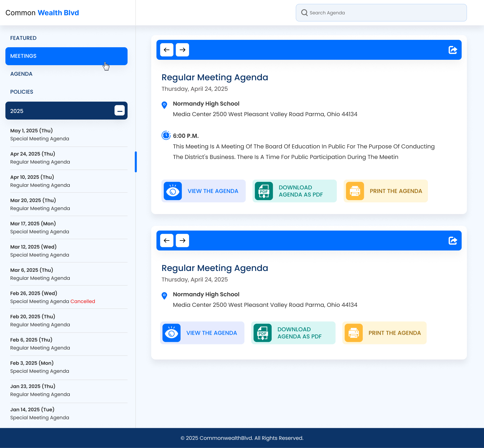Click Normandy High School in first card

pyautogui.click(x=206, y=104)
